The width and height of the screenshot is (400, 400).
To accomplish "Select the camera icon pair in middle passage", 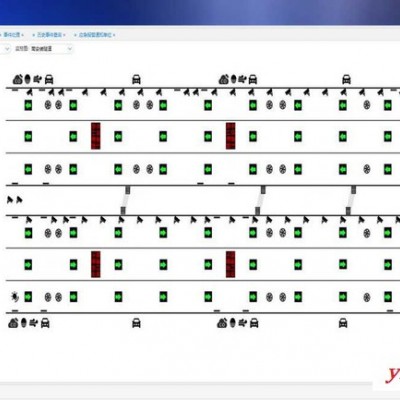I will click(15, 200).
